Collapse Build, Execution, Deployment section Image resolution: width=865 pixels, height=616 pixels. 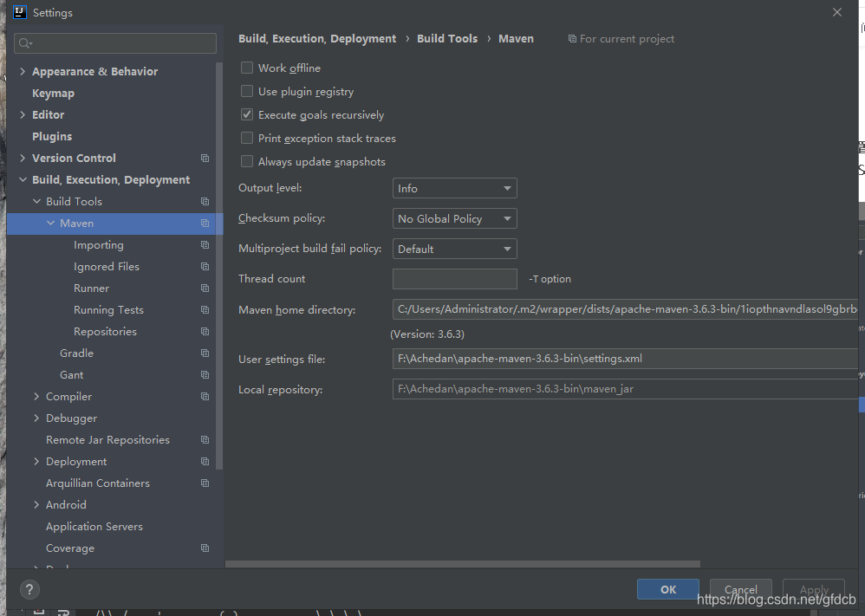click(x=23, y=180)
